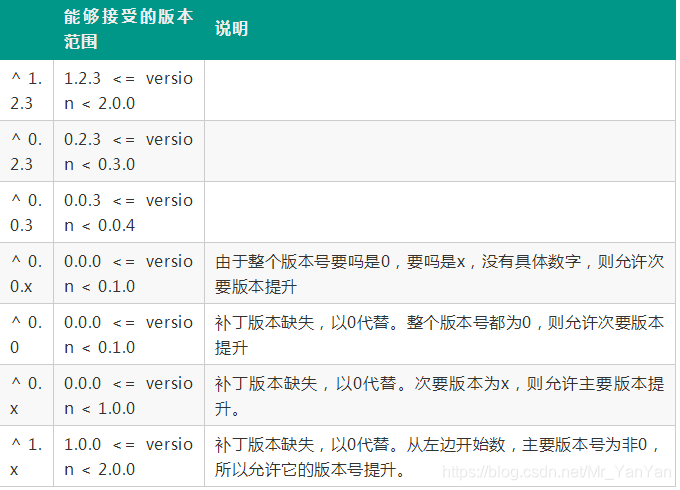The width and height of the screenshot is (680, 490).
Task: Click the range "0.2.3 <= version < 0.3.0"
Action: click(128, 151)
